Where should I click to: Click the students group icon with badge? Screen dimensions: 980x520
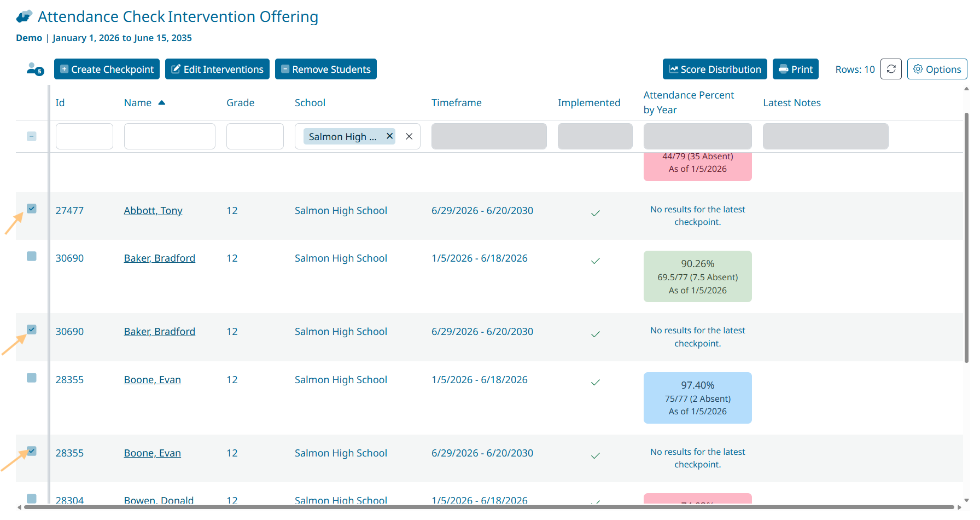click(x=35, y=70)
